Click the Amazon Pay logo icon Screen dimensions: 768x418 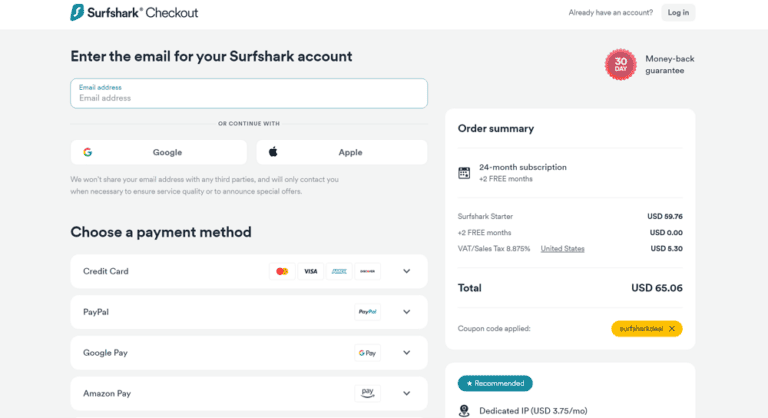[367, 393]
